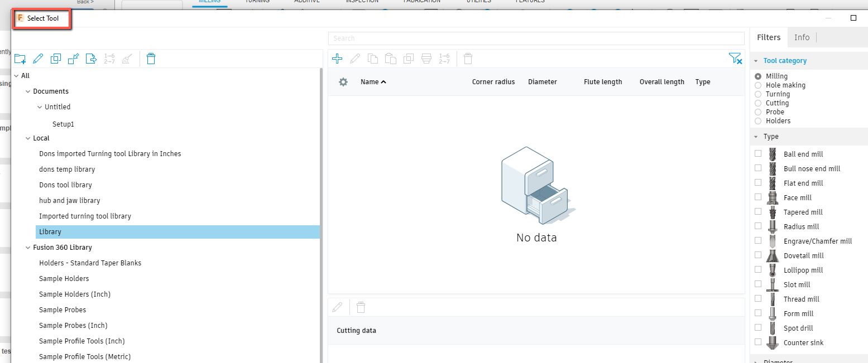Image resolution: width=868 pixels, height=363 pixels.
Task: Add a new tool with plus icon
Action: coord(337,58)
